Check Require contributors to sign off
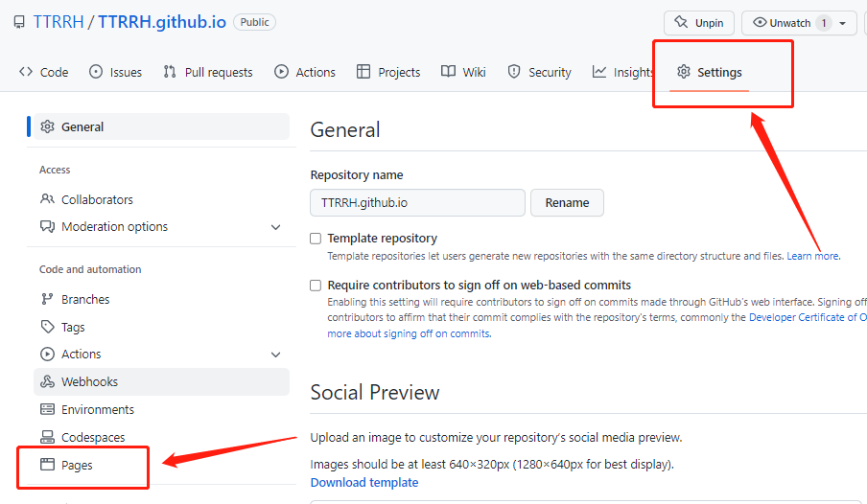 316,286
